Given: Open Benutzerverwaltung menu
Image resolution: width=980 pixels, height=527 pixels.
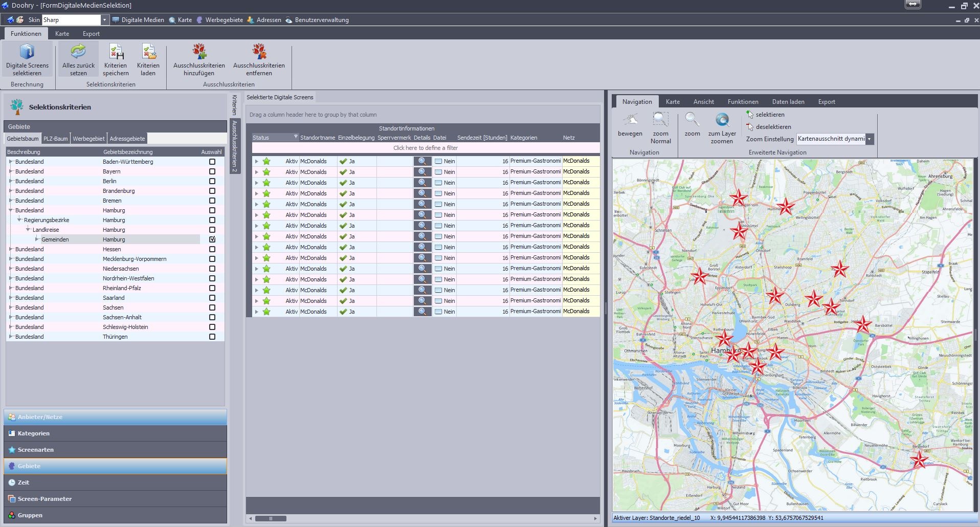Looking at the screenshot, I should pyautogui.click(x=317, y=20).
